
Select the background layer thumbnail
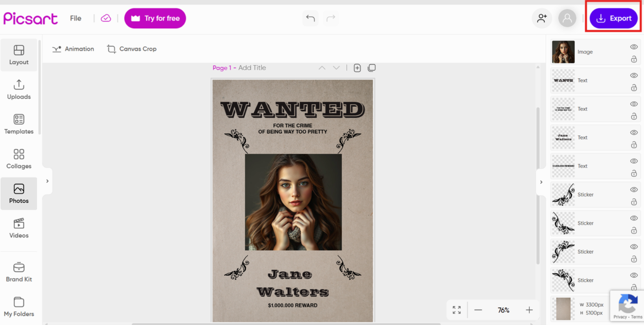click(563, 309)
